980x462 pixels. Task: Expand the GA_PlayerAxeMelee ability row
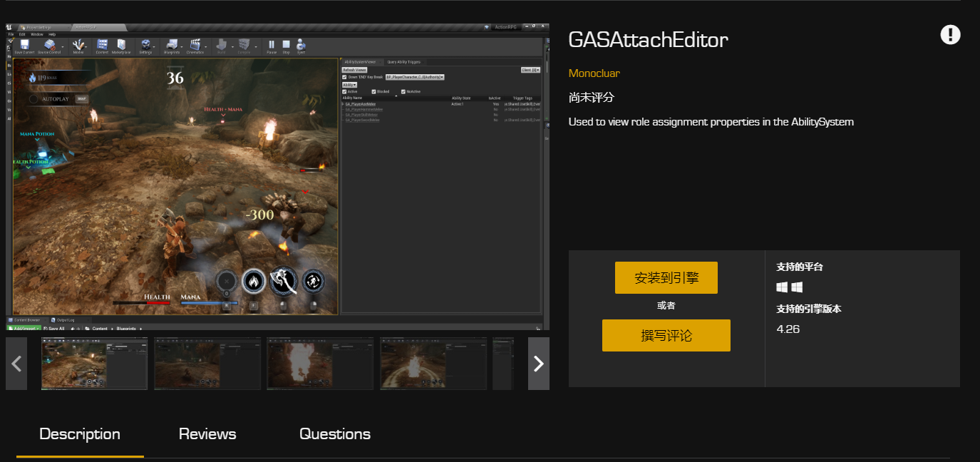tap(343, 103)
